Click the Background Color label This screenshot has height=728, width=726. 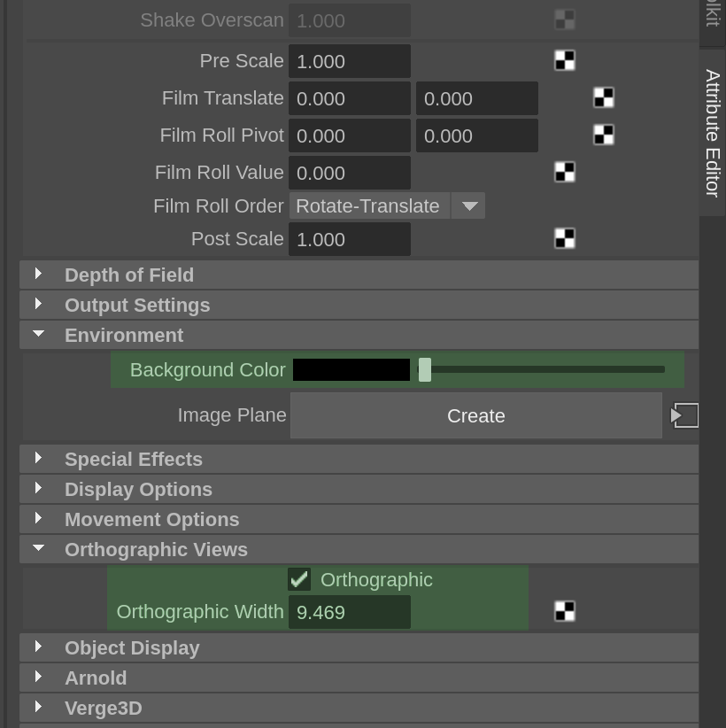pos(207,370)
